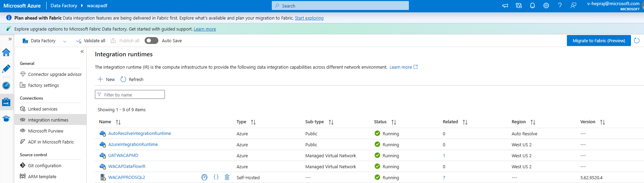The image size is (644, 183).
Task: Sort by Related column arrows
Action: 465,122
